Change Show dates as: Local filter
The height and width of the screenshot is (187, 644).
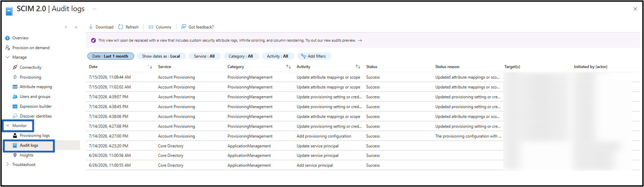(x=161, y=56)
